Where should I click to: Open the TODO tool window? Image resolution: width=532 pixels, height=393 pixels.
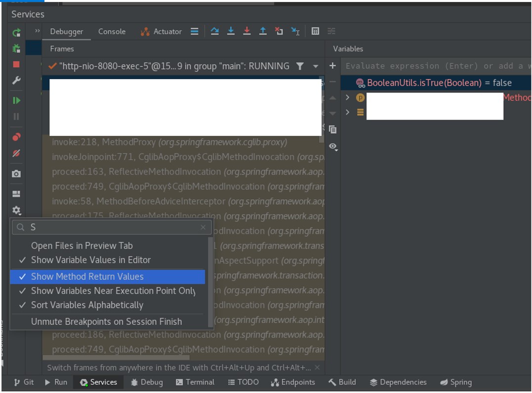(243, 382)
